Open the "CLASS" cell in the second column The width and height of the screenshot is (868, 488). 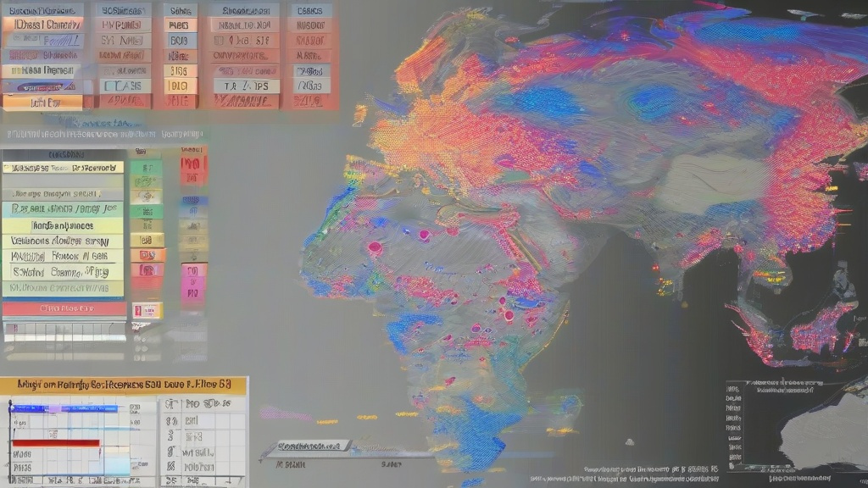[x=123, y=86]
